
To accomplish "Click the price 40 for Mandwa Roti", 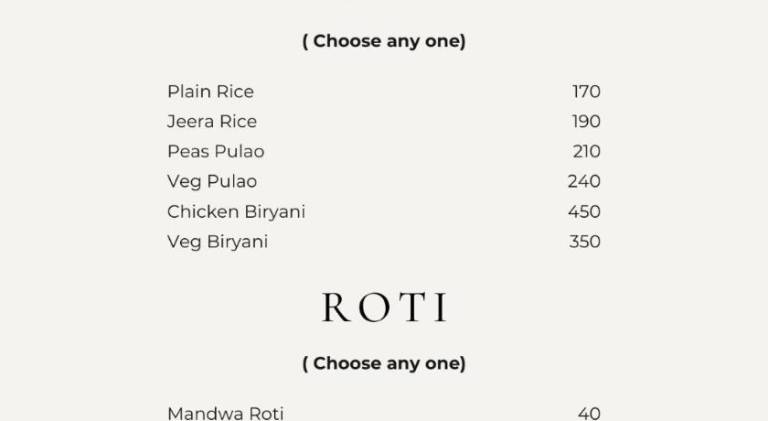I will point(589,414).
